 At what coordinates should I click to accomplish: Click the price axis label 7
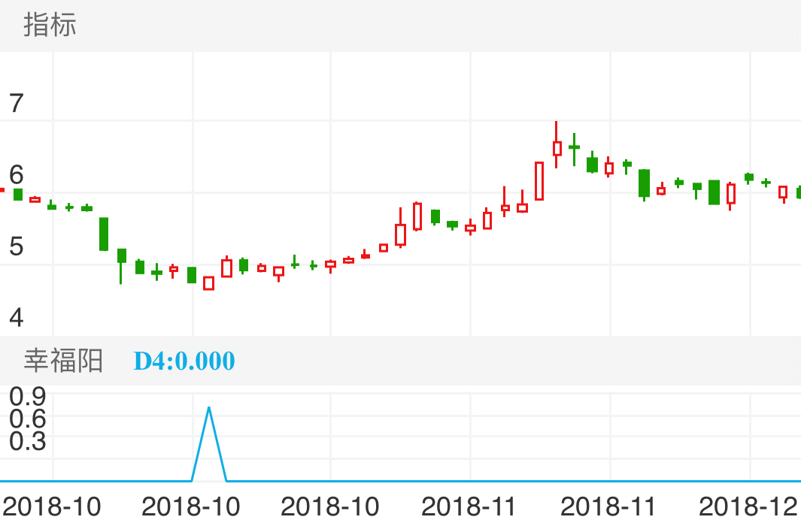(x=16, y=104)
